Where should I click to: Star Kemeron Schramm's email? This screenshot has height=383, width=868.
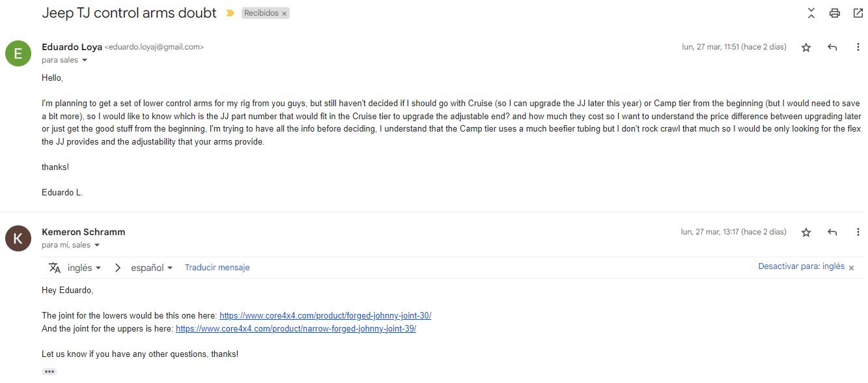tap(806, 233)
